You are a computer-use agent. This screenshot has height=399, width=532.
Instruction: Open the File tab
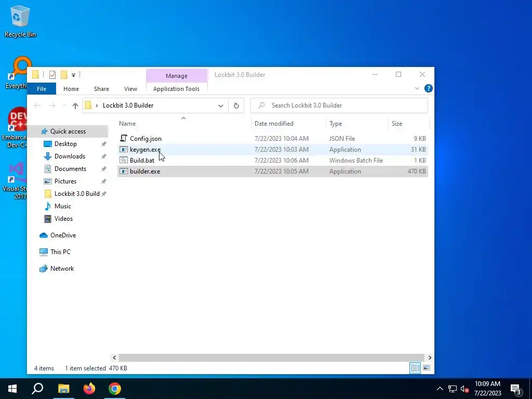click(x=42, y=89)
